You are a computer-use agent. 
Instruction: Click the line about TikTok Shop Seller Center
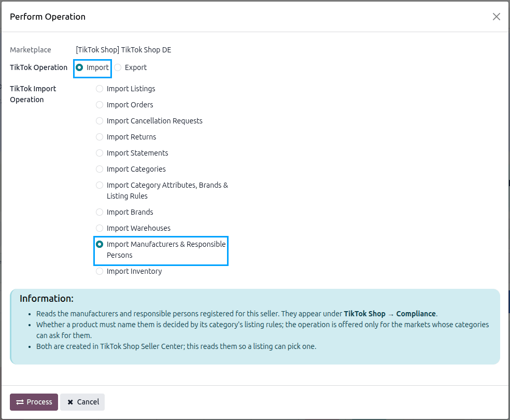click(176, 346)
